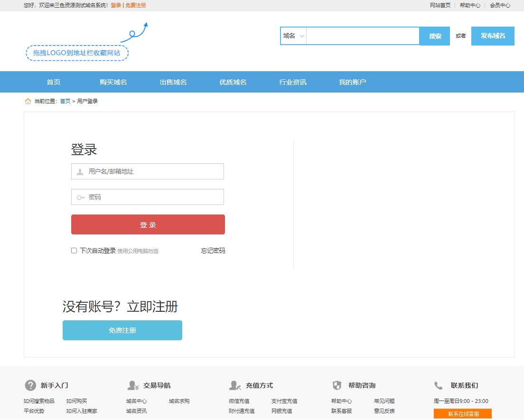Click the recharge icon next to 充值方式
The width and height of the screenshot is (524, 420).
coord(234,385)
